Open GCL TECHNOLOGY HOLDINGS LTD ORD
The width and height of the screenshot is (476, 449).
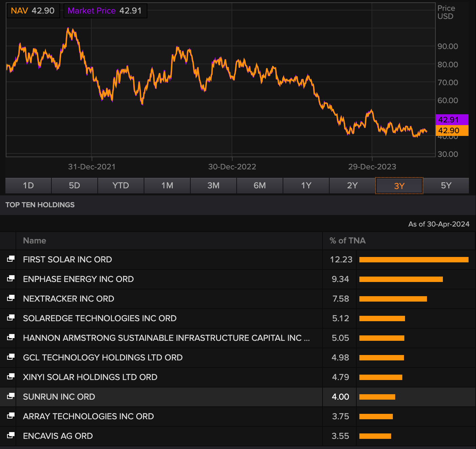(x=103, y=357)
